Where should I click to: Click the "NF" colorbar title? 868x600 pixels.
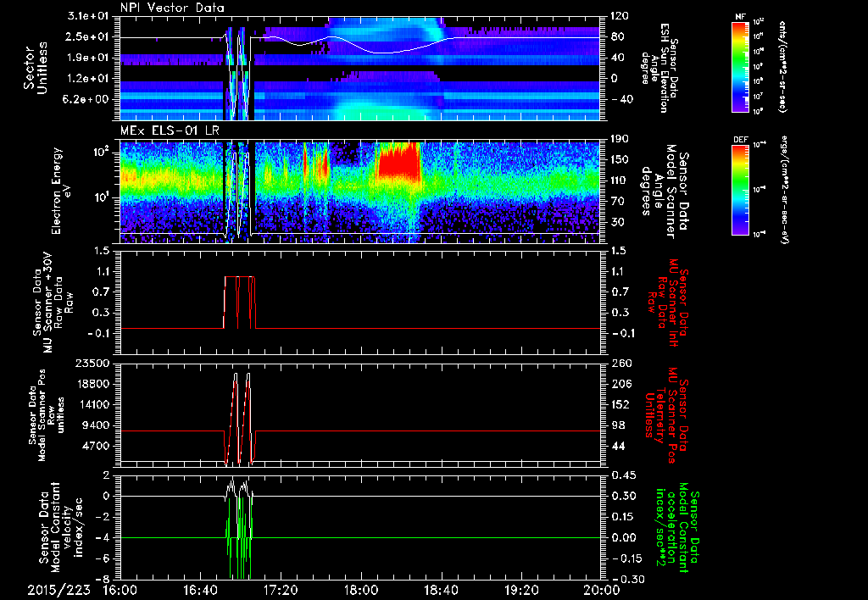tap(740, 17)
